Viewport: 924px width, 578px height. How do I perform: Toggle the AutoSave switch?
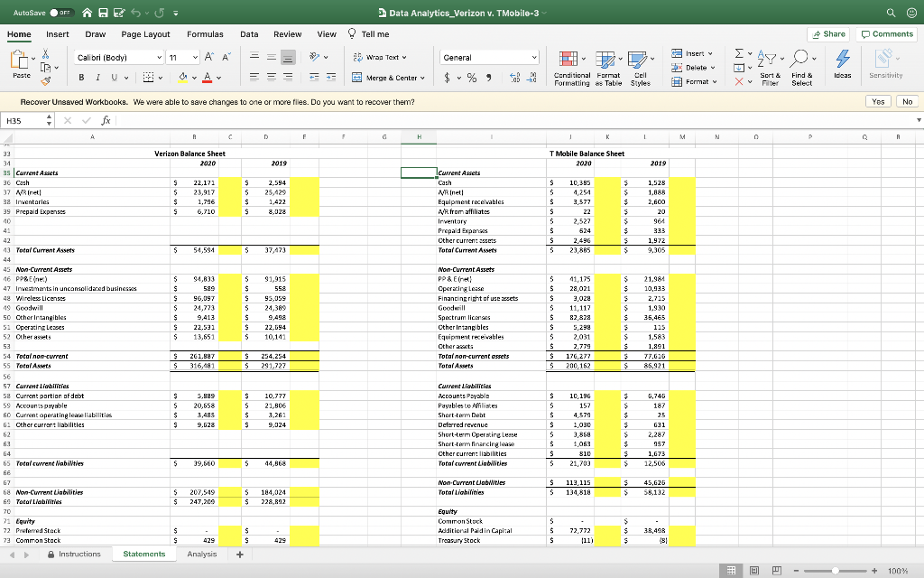[61, 13]
